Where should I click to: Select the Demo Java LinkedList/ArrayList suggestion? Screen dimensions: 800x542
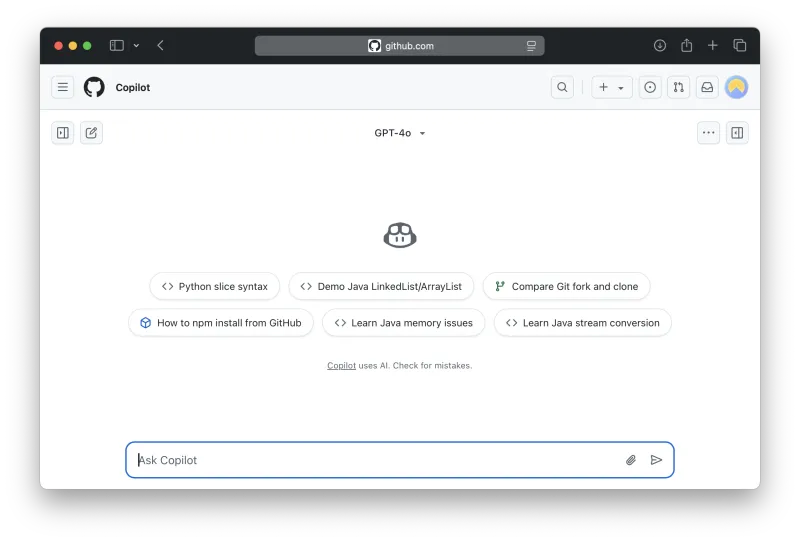click(x=381, y=286)
